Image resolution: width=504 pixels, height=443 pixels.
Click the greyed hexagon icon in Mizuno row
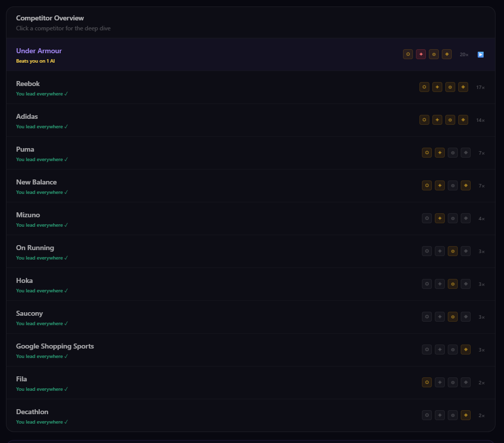tap(427, 218)
